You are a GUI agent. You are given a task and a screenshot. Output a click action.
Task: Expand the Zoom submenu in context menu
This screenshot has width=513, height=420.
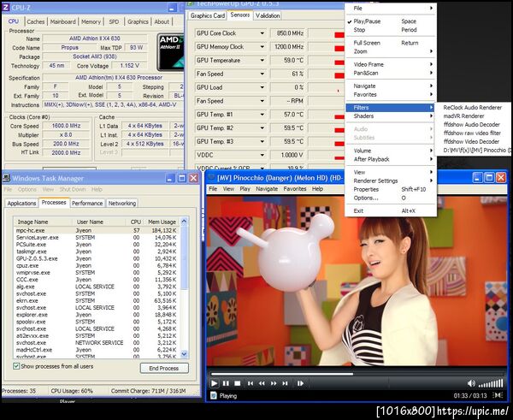point(391,51)
